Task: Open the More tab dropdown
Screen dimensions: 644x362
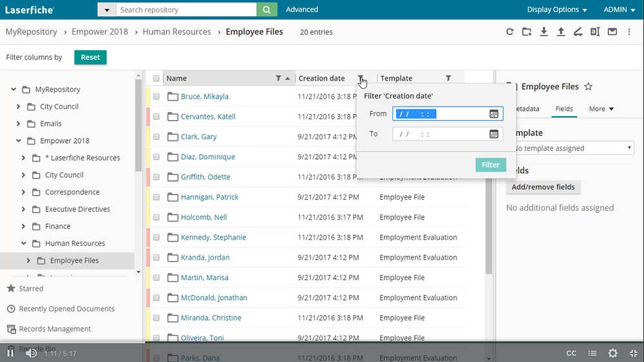Action: (x=601, y=109)
